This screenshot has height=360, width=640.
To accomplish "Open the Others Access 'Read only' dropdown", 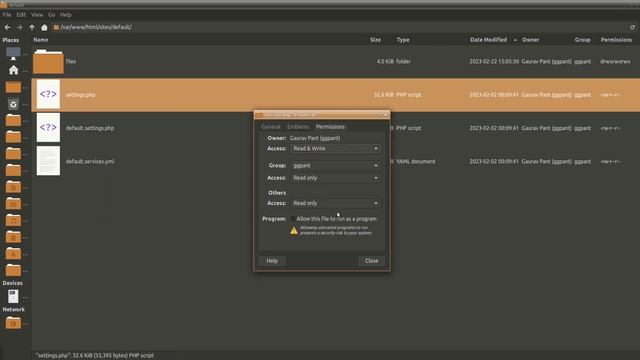I will pyautogui.click(x=336, y=203).
